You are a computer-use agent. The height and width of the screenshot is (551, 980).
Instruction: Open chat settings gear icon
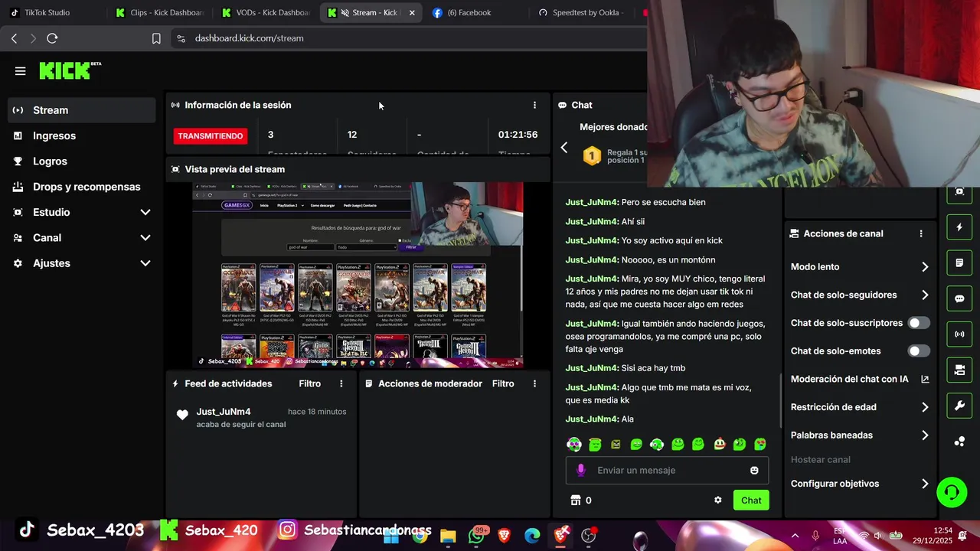(x=718, y=500)
